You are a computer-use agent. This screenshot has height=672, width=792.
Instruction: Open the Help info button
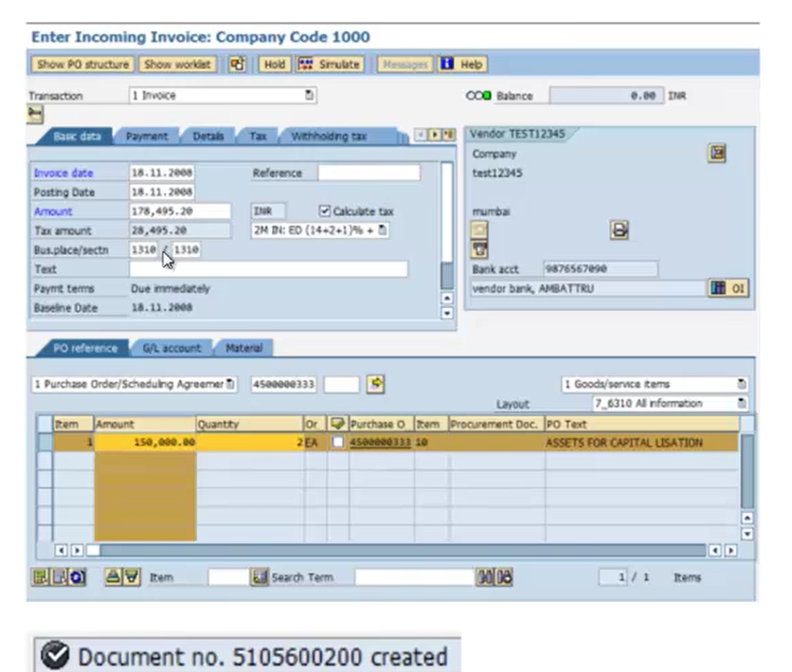click(x=461, y=64)
